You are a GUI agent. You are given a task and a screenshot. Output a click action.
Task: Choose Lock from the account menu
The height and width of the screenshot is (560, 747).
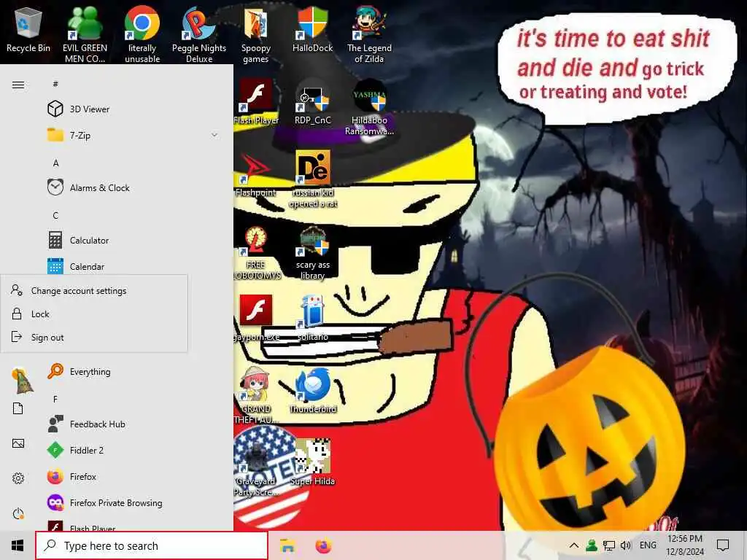[x=94, y=314]
